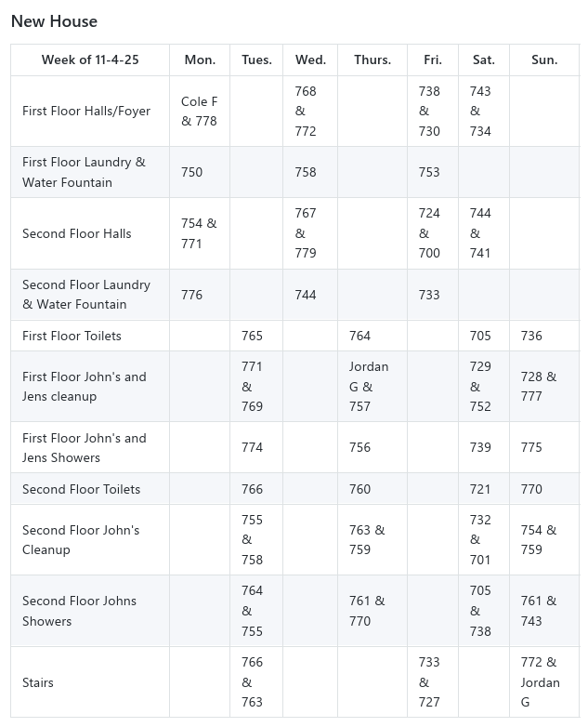Click the "Sun." column header

[x=544, y=59]
